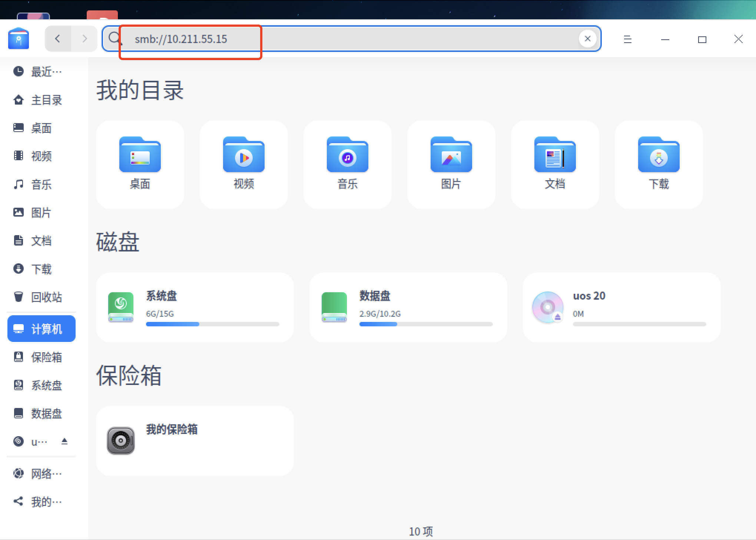
Task: Select 回收站 in the sidebar
Action: (42, 297)
